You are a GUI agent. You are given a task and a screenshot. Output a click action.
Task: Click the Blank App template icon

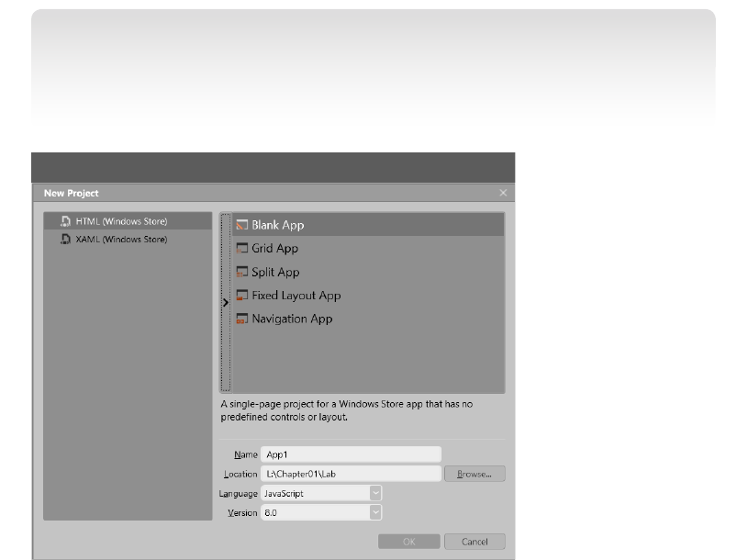242,225
